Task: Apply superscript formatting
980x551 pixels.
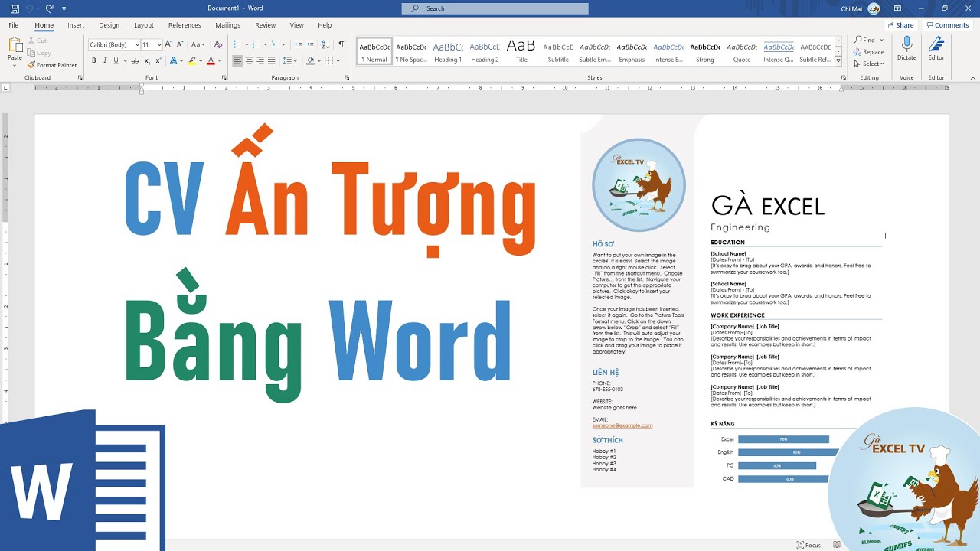Action: click(158, 60)
